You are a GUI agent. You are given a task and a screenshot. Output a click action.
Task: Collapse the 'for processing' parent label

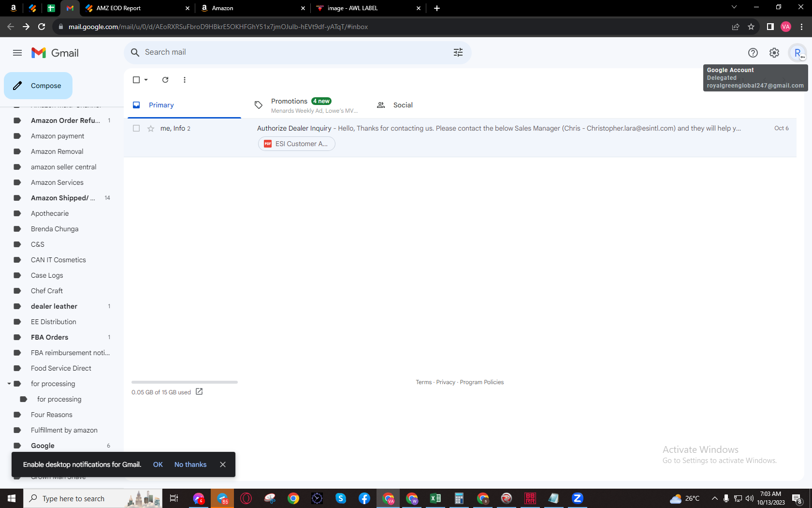9,384
